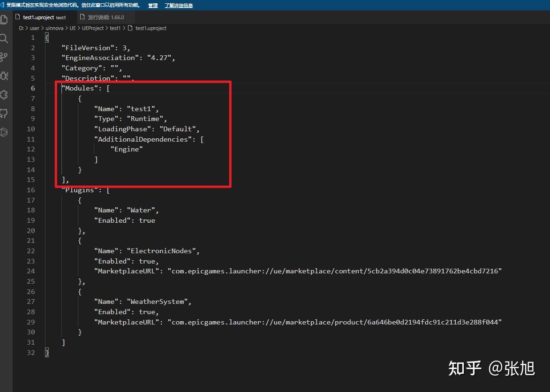Collapse the Plugins array fold on line 16
Image resolution: width=550 pixels, height=392 pixels.
click(40, 190)
